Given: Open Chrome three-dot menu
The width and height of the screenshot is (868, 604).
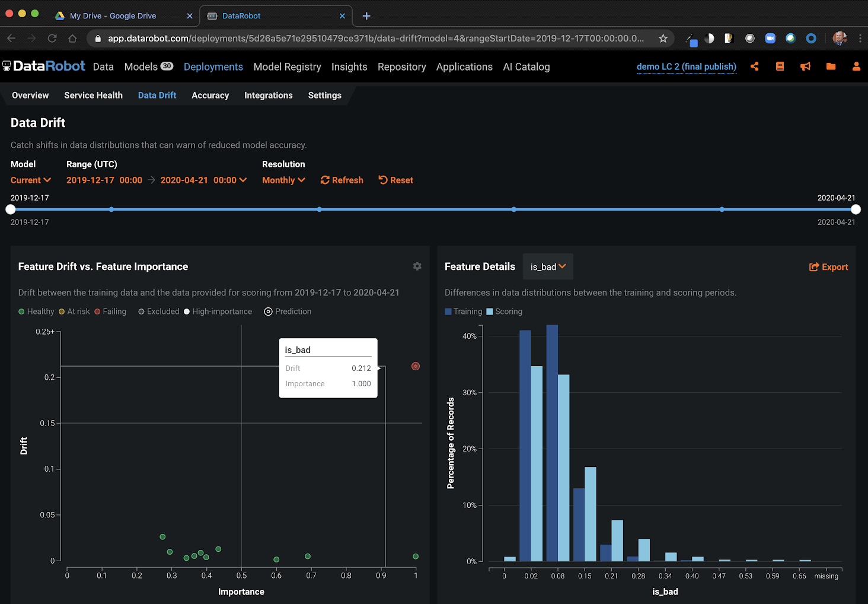Looking at the screenshot, I should (x=860, y=39).
